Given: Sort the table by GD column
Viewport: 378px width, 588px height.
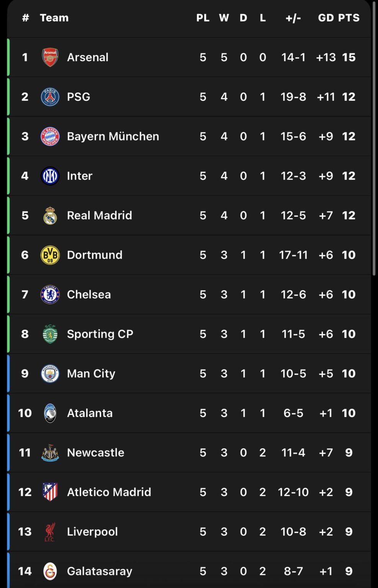Looking at the screenshot, I should coord(326,17).
